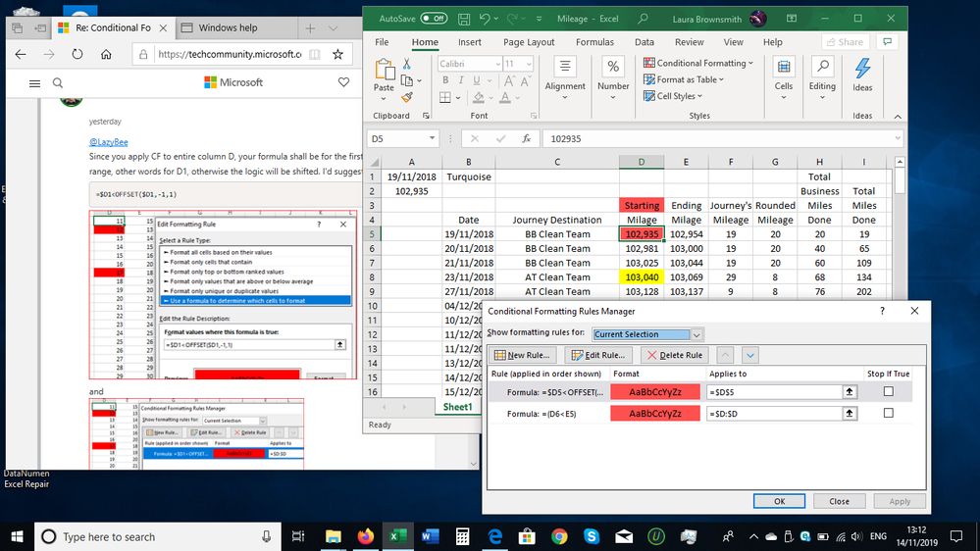
Task: Click the New Rule... button
Action: [523, 355]
